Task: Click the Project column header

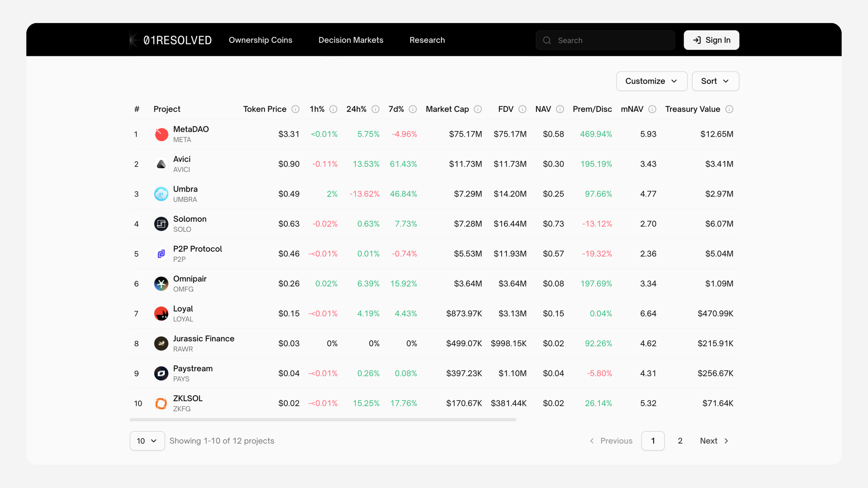Action: pyautogui.click(x=167, y=109)
